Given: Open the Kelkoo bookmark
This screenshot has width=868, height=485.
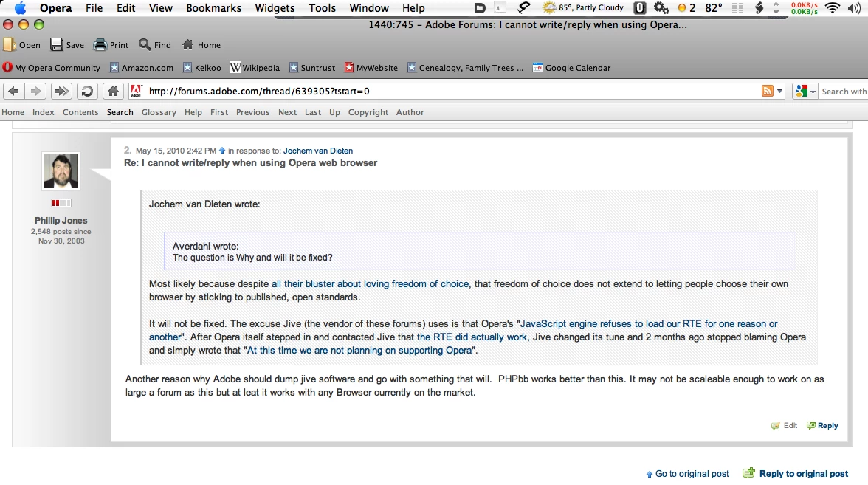Looking at the screenshot, I should pyautogui.click(x=202, y=68).
